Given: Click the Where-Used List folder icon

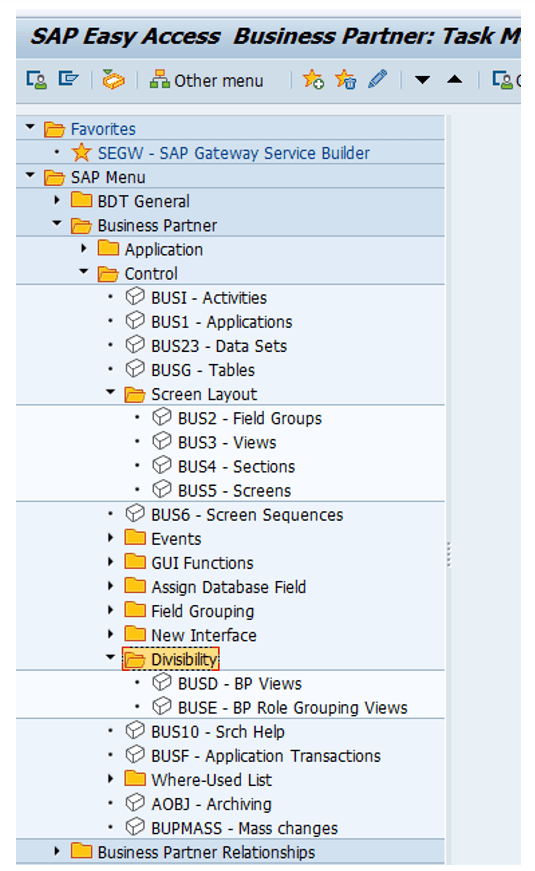Looking at the screenshot, I should [x=135, y=778].
